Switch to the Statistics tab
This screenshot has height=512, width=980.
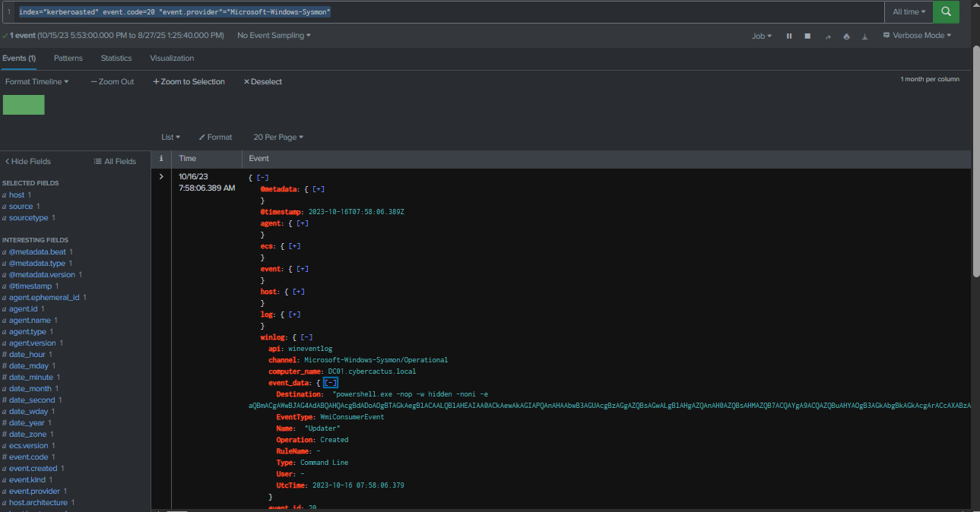point(116,58)
